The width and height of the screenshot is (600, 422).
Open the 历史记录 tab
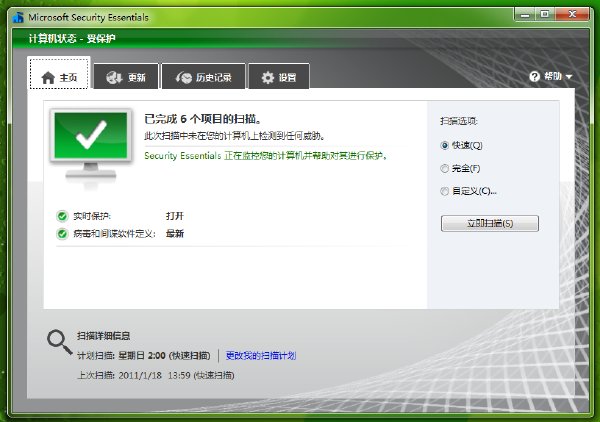(204, 77)
